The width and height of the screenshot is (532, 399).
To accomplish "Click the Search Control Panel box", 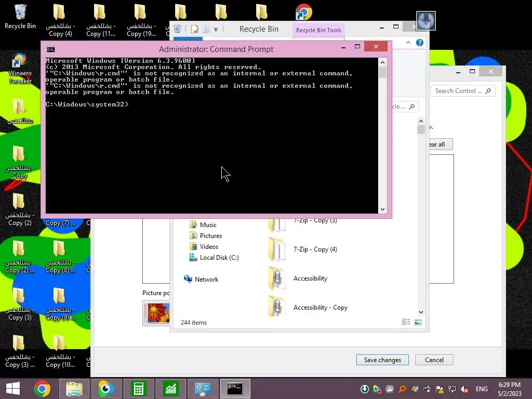I will [x=463, y=91].
